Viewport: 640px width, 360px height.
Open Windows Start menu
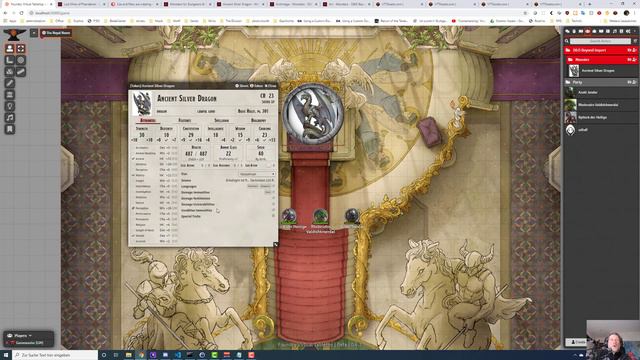[x=6, y=355]
